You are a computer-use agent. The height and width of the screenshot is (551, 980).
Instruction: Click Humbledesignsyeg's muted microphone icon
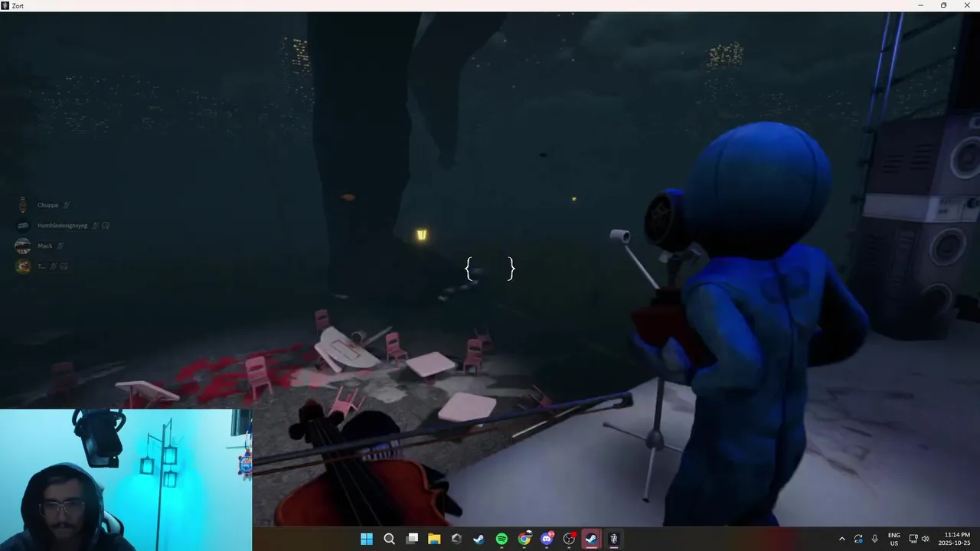click(x=95, y=226)
